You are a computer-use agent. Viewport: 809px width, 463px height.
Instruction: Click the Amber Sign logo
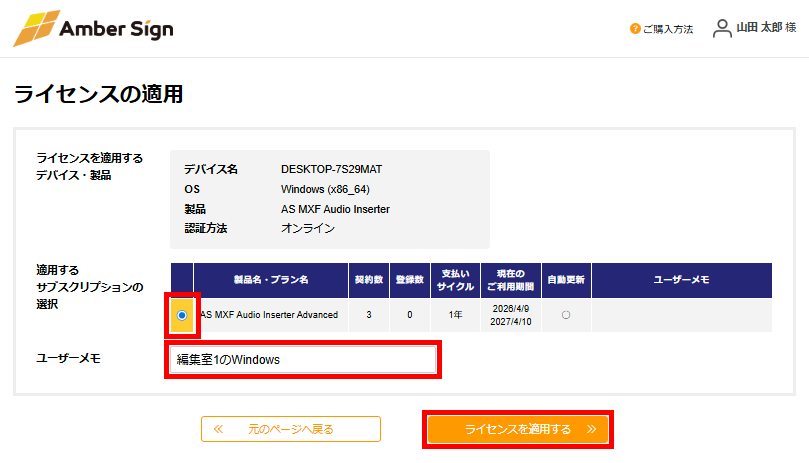click(93, 28)
